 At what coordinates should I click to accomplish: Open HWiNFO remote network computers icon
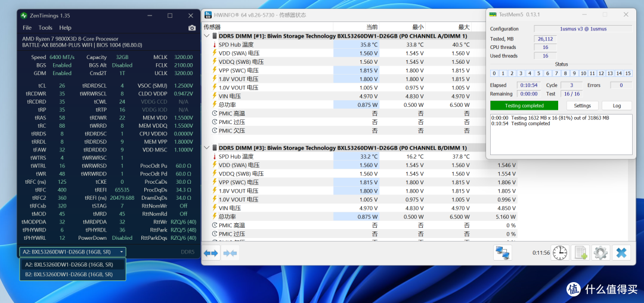[x=502, y=253]
